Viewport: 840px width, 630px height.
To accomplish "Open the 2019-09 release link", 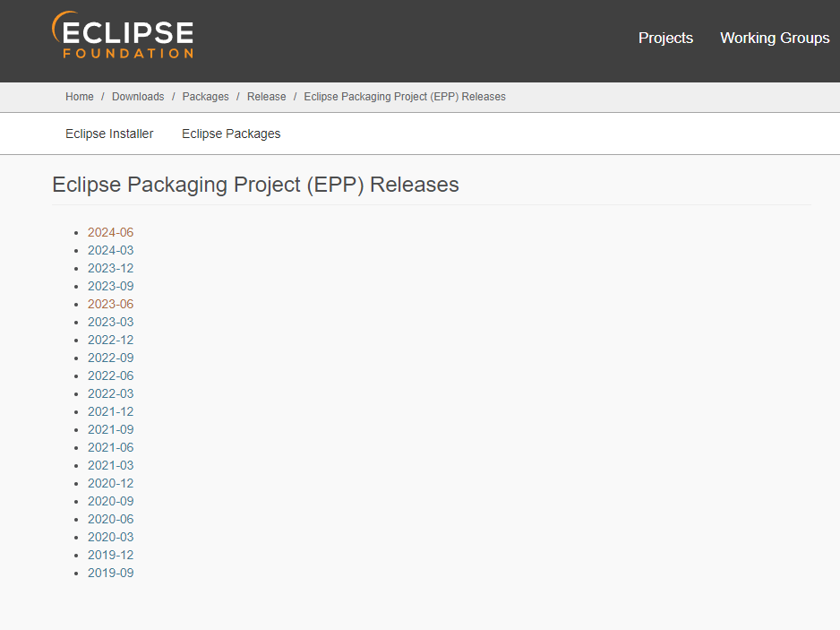I will tap(110, 574).
